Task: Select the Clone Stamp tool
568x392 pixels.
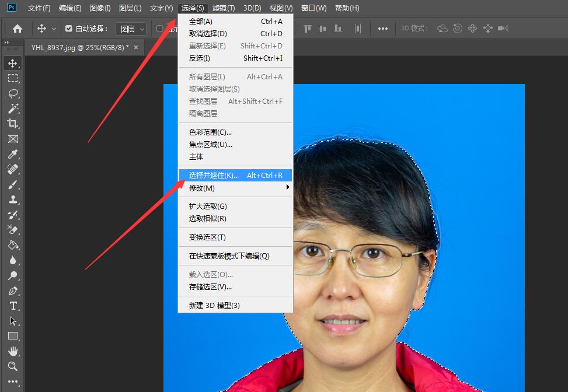Action: [13, 199]
